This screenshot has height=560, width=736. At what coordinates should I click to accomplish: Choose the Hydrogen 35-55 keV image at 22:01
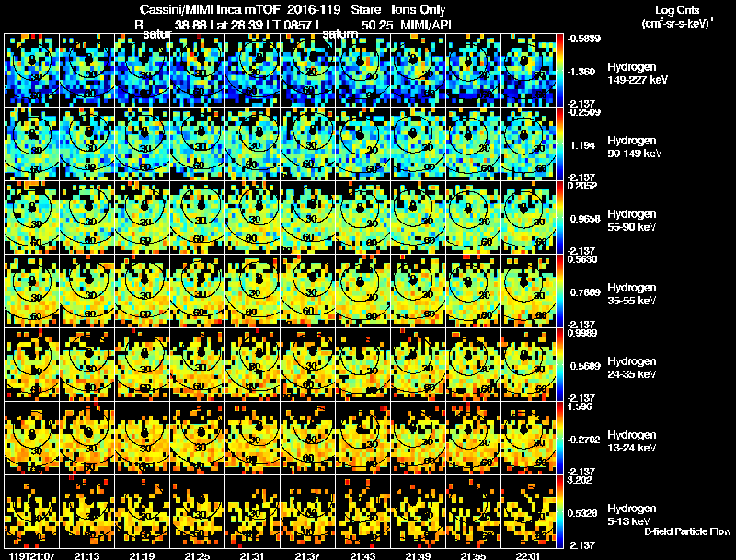pyautogui.click(x=528, y=291)
